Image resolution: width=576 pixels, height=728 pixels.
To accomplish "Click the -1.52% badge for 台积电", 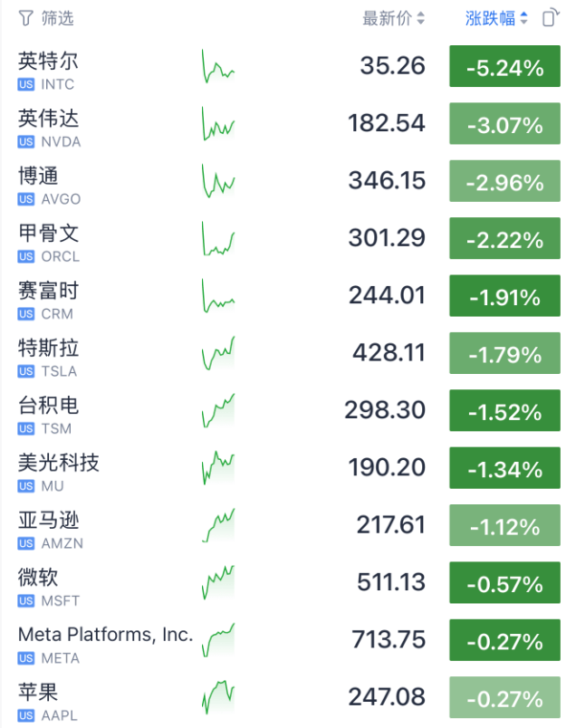I will pos(504,412).
